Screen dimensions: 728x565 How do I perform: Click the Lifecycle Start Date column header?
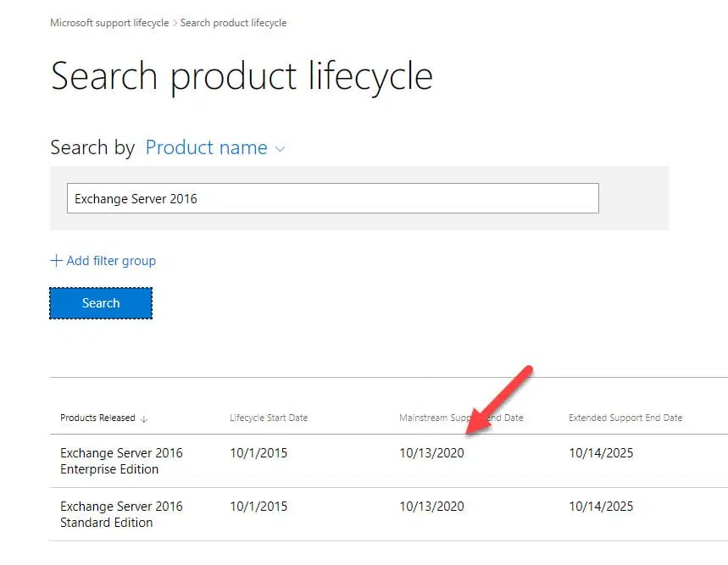[x=269, y=418]
